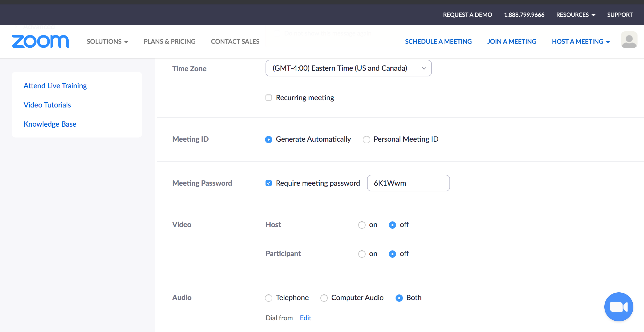Enable the Recurring meeting checkbox
Image resolution: width=644 pixels, height=332 pixels.
[269, 98]
